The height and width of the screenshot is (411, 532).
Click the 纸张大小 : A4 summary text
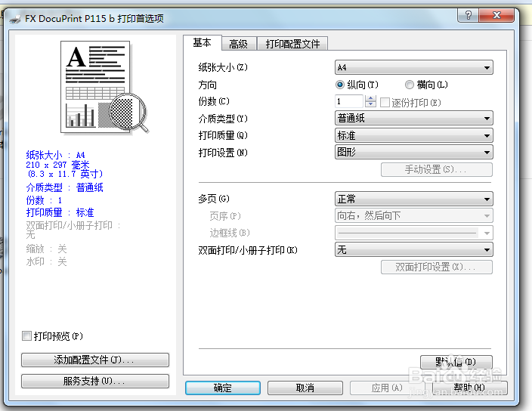(56, 156)
